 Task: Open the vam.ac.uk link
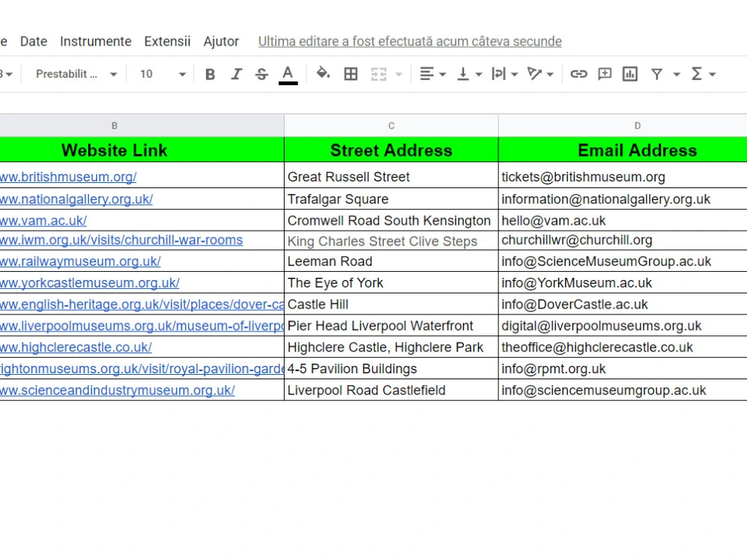coord(43,221)
